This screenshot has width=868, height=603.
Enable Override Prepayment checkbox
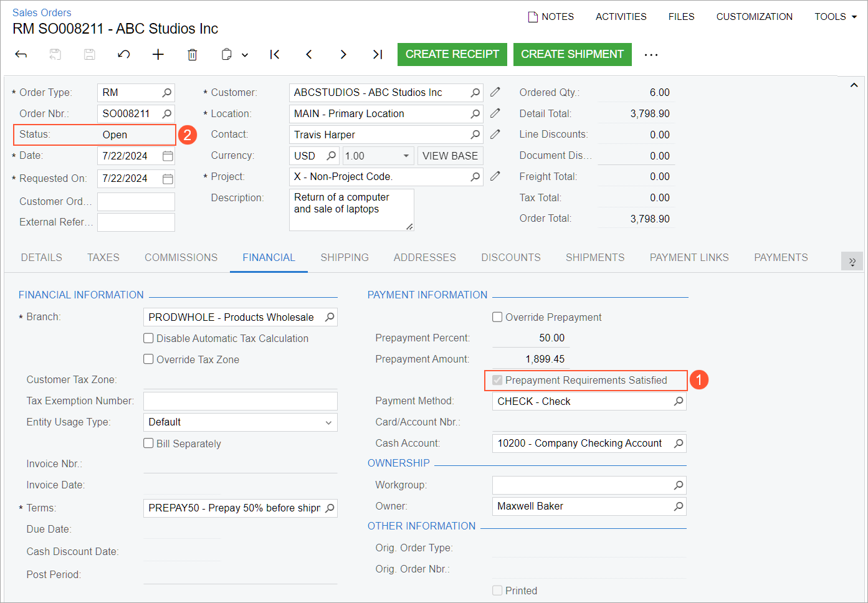click(497, 317)
